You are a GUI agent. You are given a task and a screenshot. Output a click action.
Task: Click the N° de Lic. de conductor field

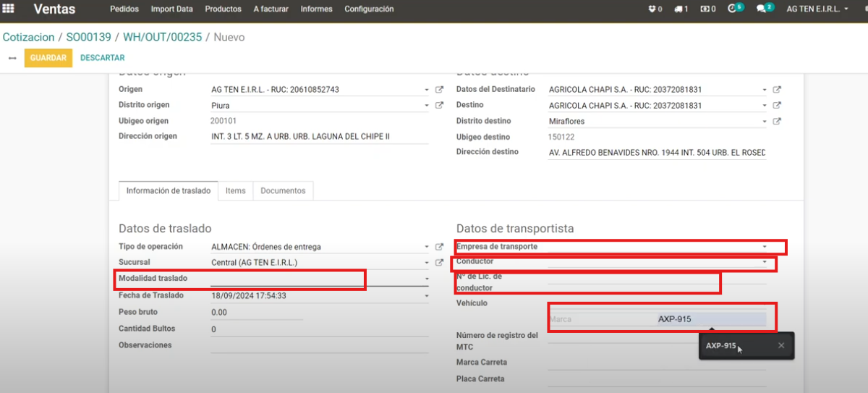point(657,278)
